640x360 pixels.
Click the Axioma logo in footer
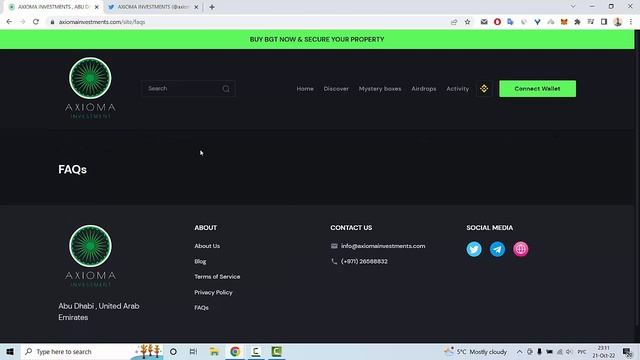[90, 256]
